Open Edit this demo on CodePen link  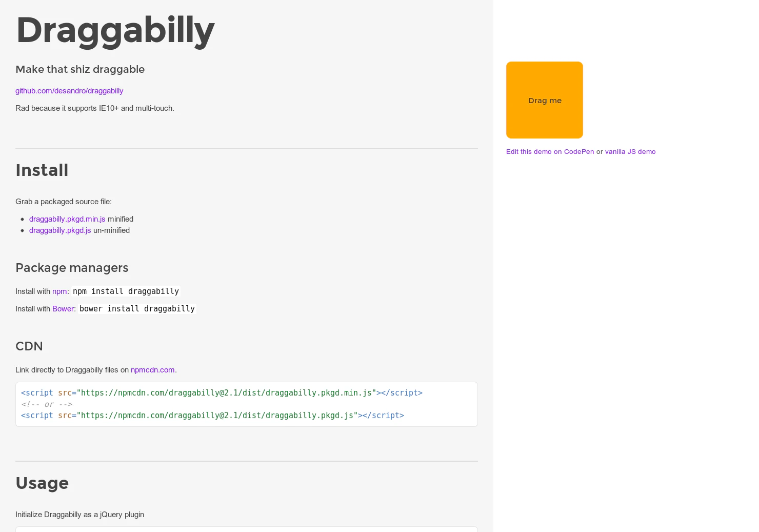(550, 152)
